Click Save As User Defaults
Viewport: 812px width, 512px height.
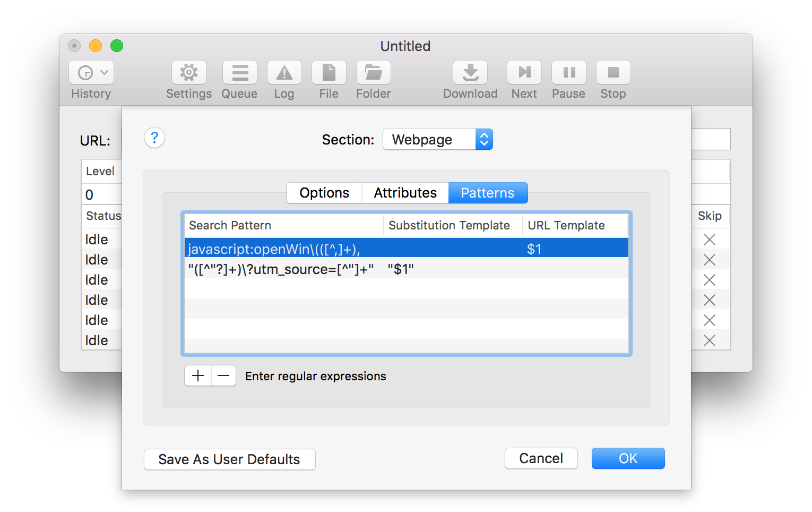pos(229,459)
